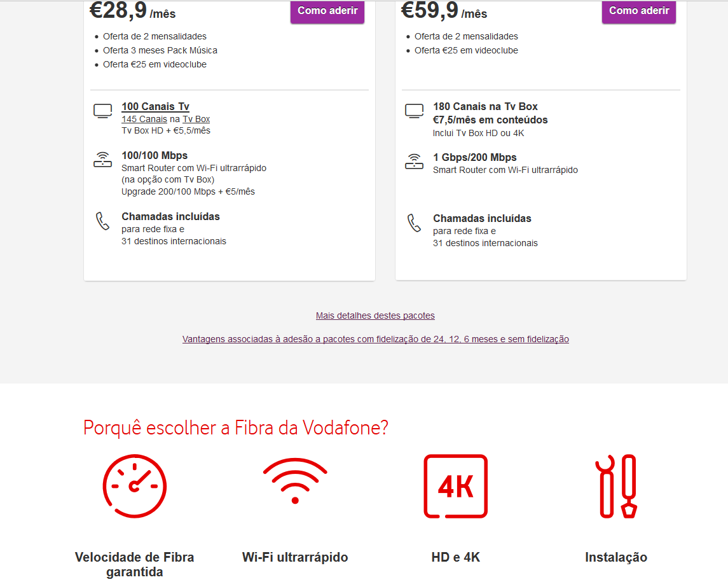
Task: Click the phone icon in the €28,9 package
Action: (x=102, y=221)
